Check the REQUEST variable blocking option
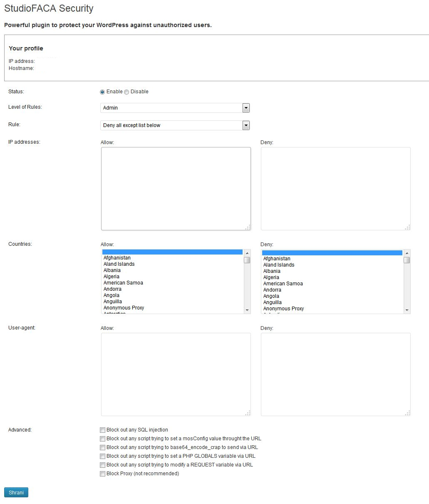Viewport: 429px width, 504px height. (102, 465)
